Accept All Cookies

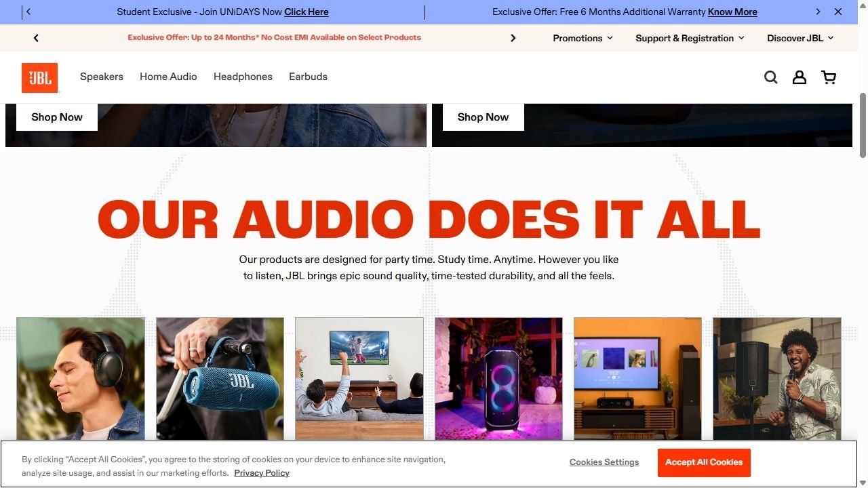tap(704, 462)
